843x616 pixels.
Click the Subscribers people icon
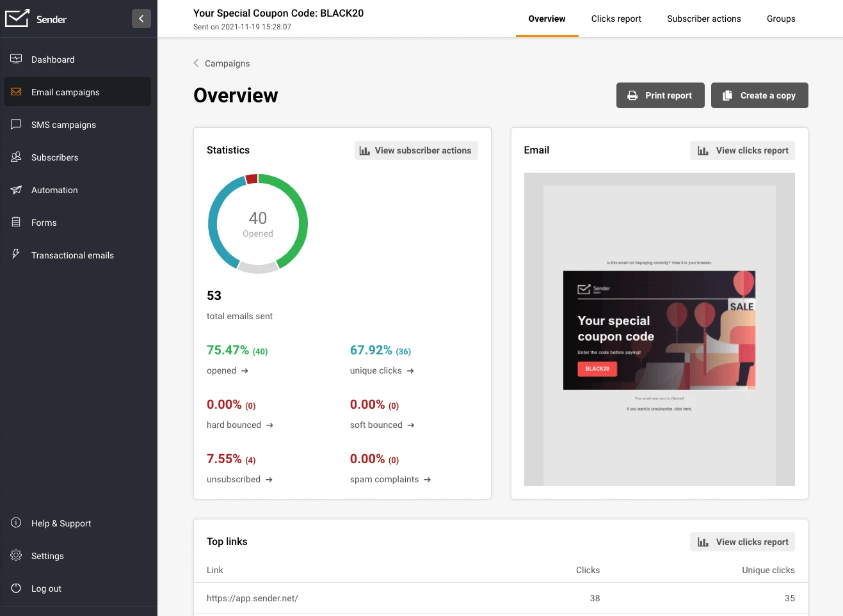tap(16, 157)
